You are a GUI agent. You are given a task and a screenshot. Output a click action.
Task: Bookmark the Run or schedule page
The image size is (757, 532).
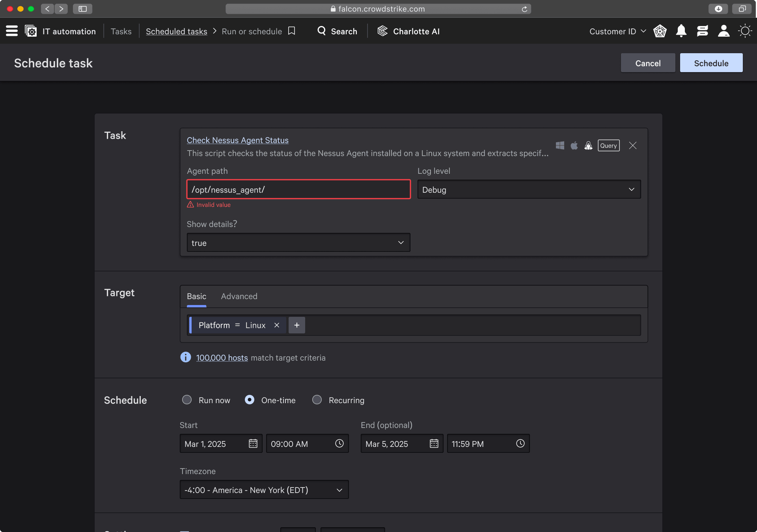point(292,31)
